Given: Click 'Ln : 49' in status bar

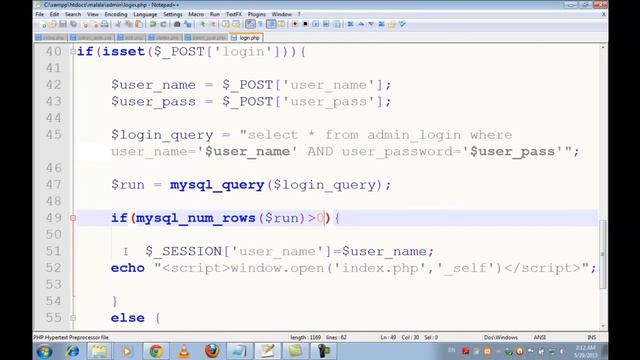Looking at the screenshot, I should (x=388, y=338).
